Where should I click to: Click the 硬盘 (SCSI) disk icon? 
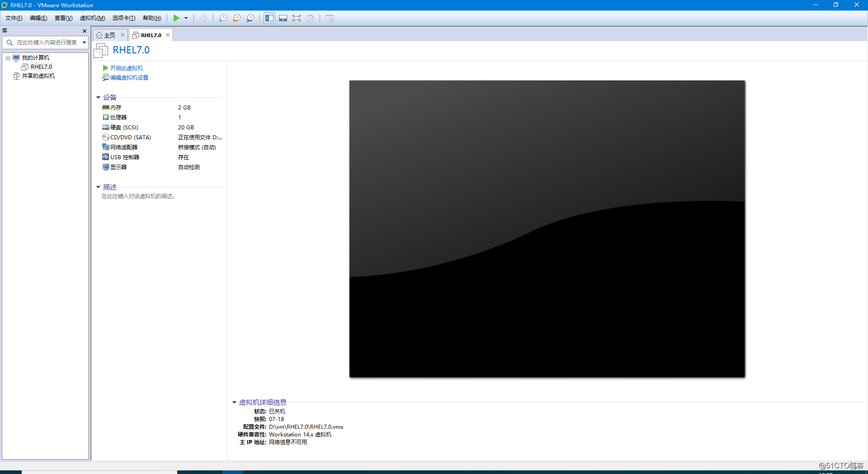[x=106, y=128]
